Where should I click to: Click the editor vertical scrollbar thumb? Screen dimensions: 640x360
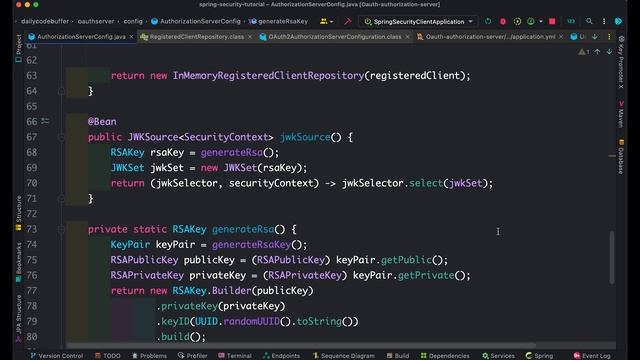(612, 258)
